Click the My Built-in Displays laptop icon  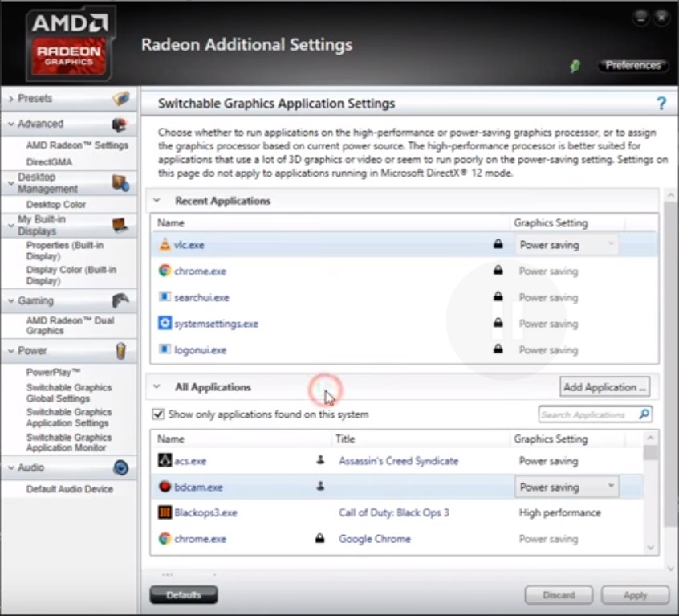pos(120,225)
